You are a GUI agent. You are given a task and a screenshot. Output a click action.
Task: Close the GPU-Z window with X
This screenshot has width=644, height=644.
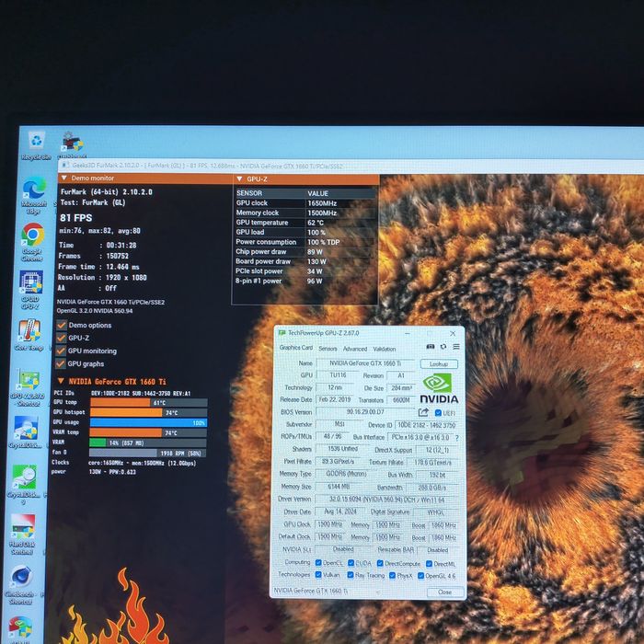(x=453, y=333)
